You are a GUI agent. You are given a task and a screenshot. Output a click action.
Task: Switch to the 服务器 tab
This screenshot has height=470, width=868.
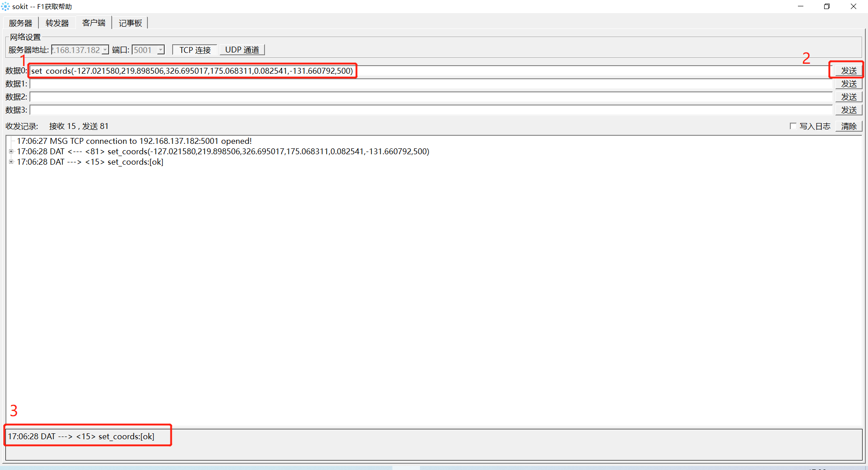click(x=20, y=23)
